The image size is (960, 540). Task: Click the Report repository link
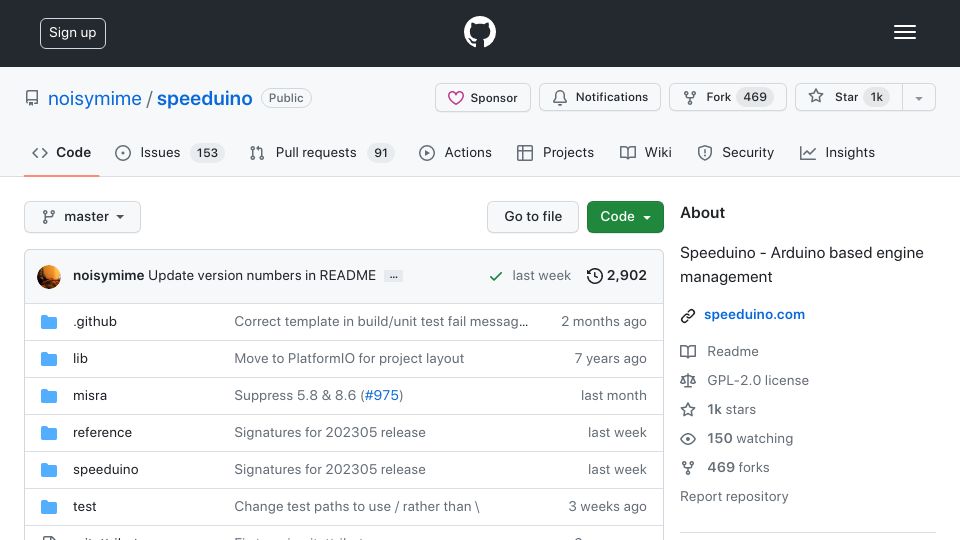pyautogui.click(x=734, y=497)
